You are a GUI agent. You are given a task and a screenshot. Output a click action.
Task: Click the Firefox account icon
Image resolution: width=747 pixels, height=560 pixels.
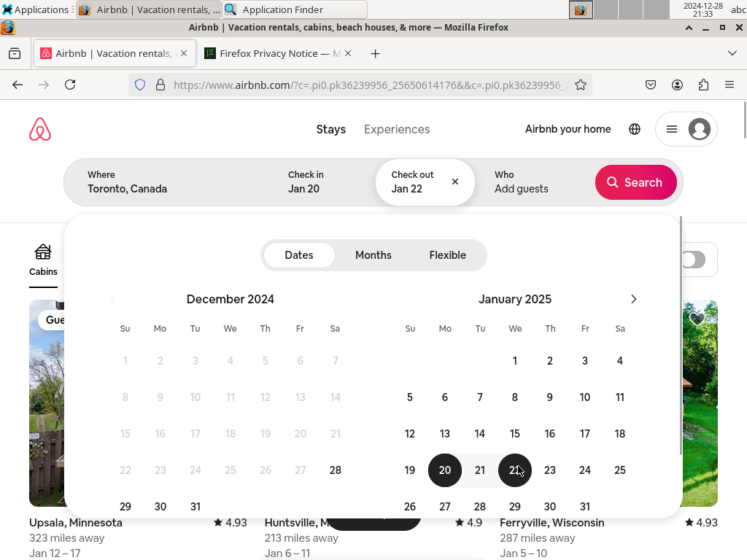click(x=677, y=85)
